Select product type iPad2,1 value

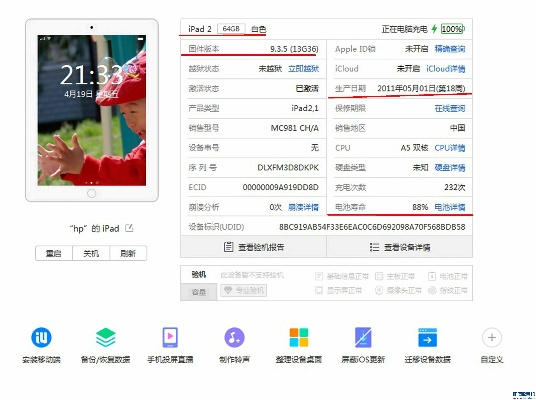305,108
